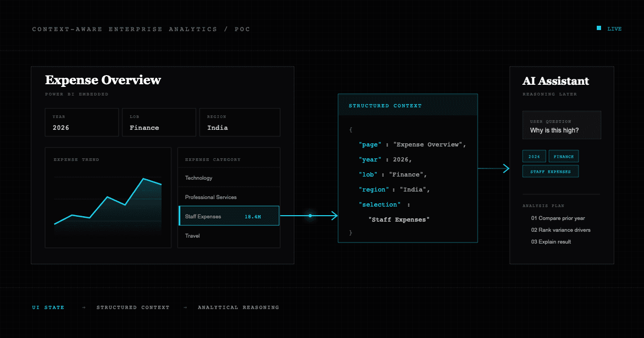Open the YEAR 2026 filter
Image resolution: width=644 pixels, height=338 pixels.
82,122
